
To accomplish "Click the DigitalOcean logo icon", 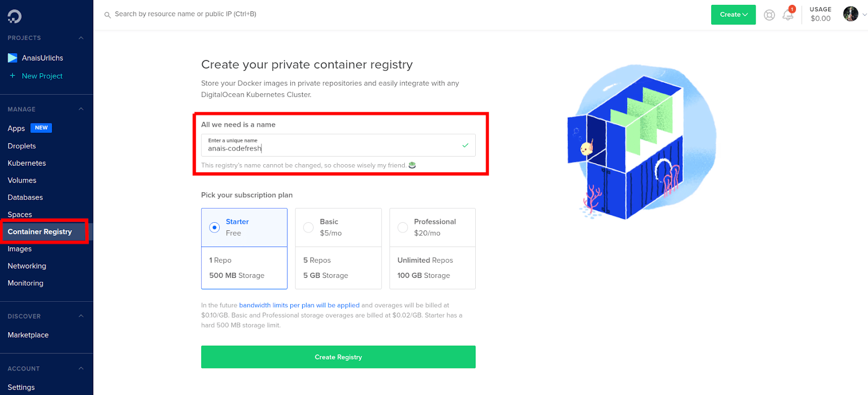I will pos(15,16).
